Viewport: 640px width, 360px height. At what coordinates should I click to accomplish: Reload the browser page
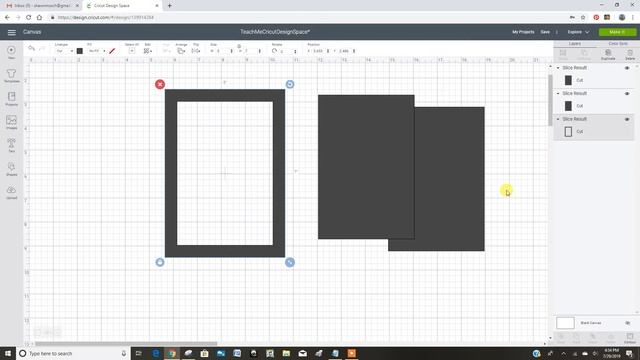pos(29,18)
